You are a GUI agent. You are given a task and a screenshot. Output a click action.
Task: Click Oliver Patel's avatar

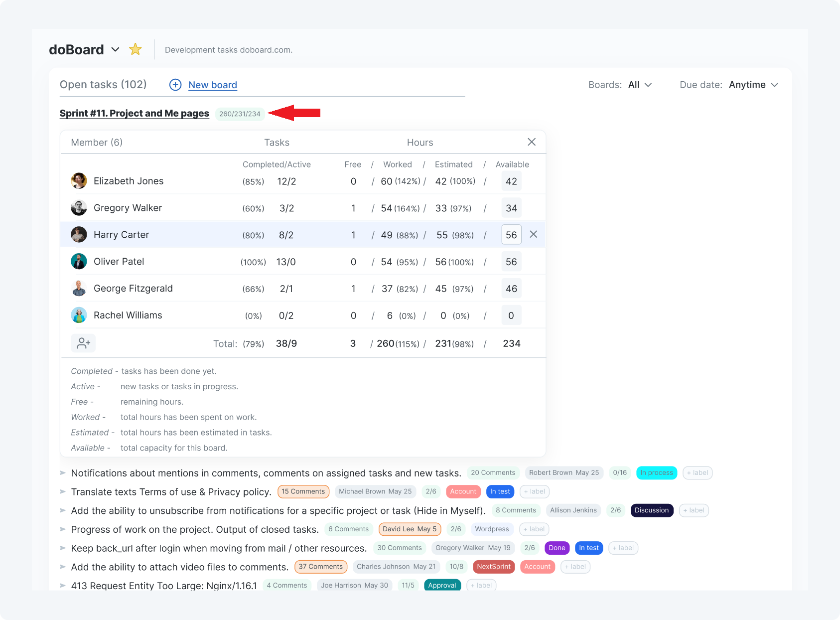click(x=79, y=262)
